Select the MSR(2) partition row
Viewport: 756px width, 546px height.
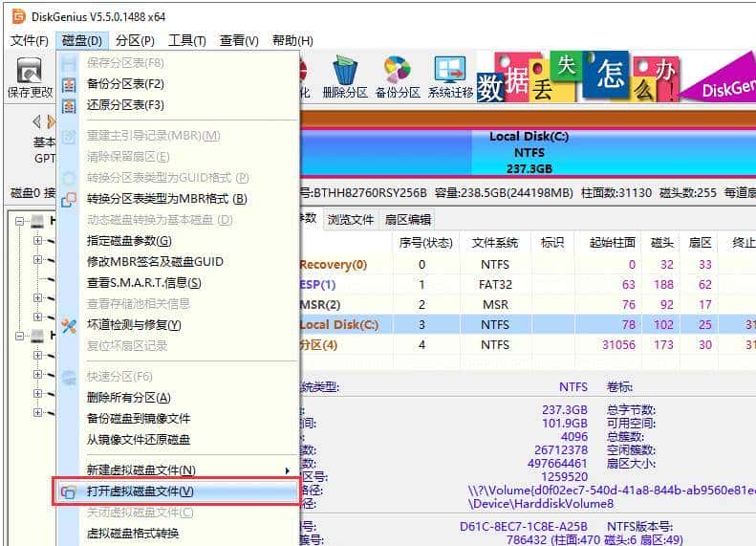tap(528, 305)
